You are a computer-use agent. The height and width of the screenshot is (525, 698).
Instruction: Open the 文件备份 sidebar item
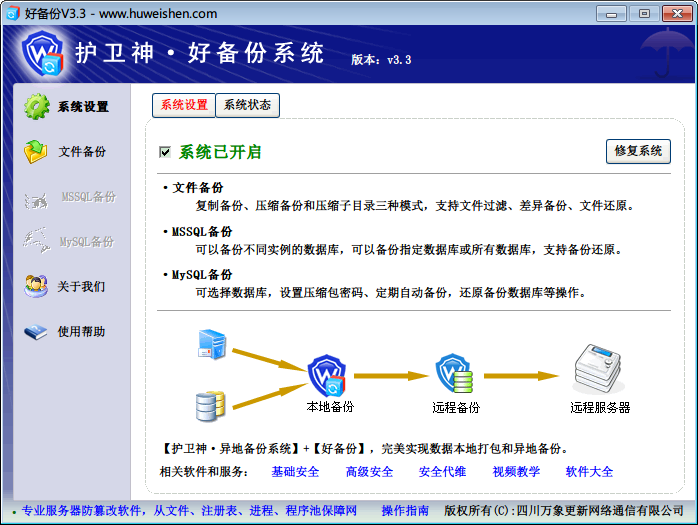click(x=82, y=152)
